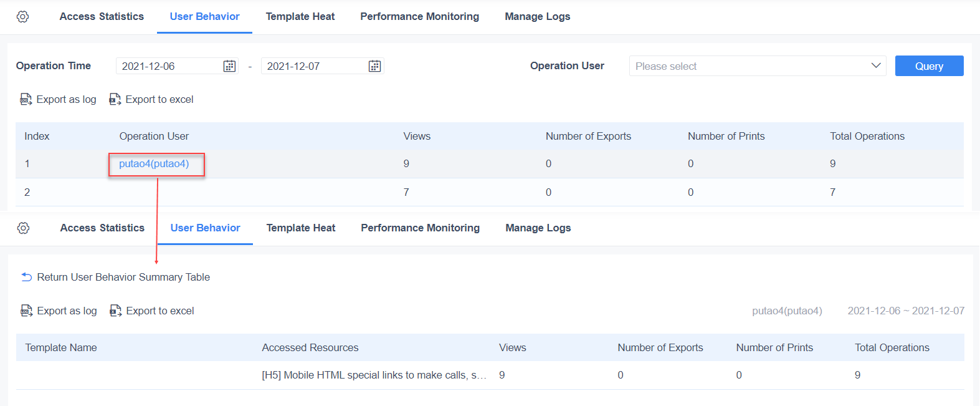Screen dimensions: 980x406
Task: Open settings gear icon in lower panel
Action: pyautogui.click(x=23, y=228)
